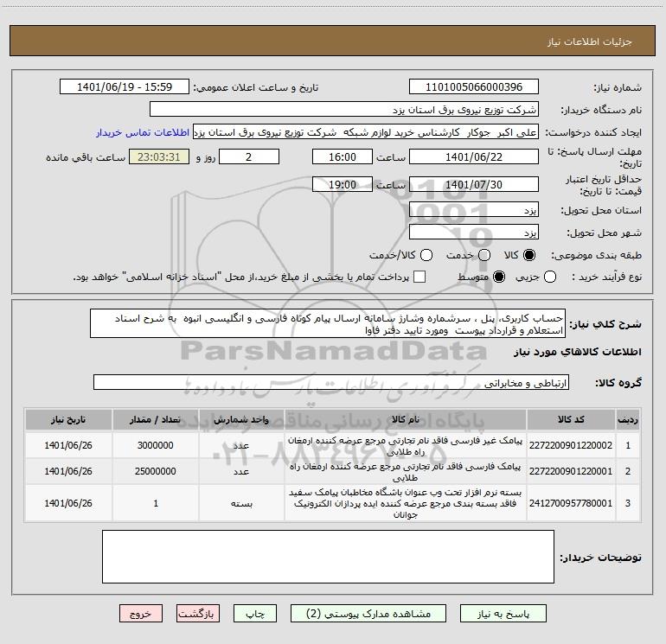The width and height of the screenshot is (666, 644).
Task: Click the گروه کالا field ارتباطی و مخابراتی
Action: (331, 382)
